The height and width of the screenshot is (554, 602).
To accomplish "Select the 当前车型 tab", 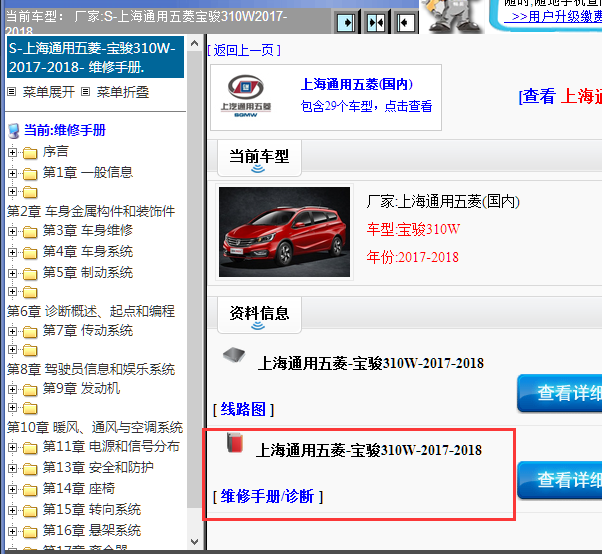I will [x=259, y=158].
